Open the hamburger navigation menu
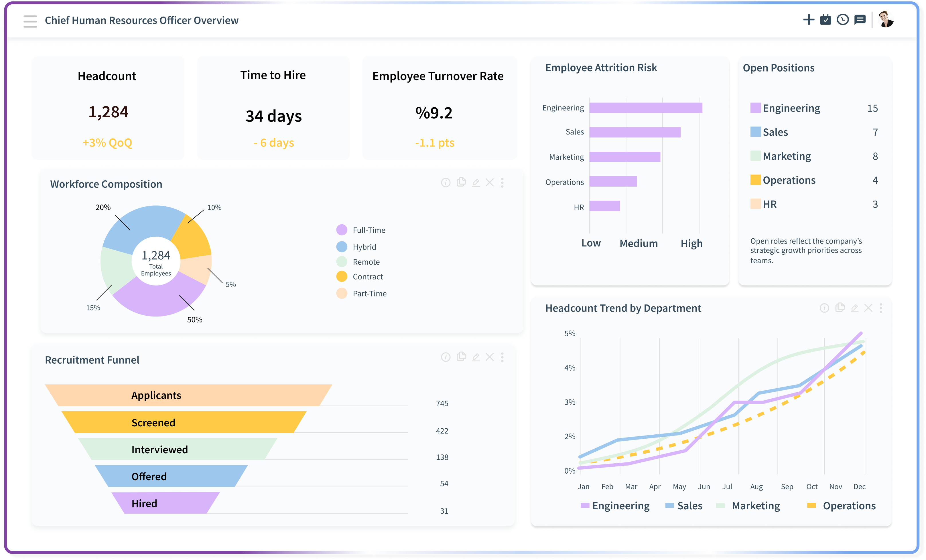 click(30, 21)
